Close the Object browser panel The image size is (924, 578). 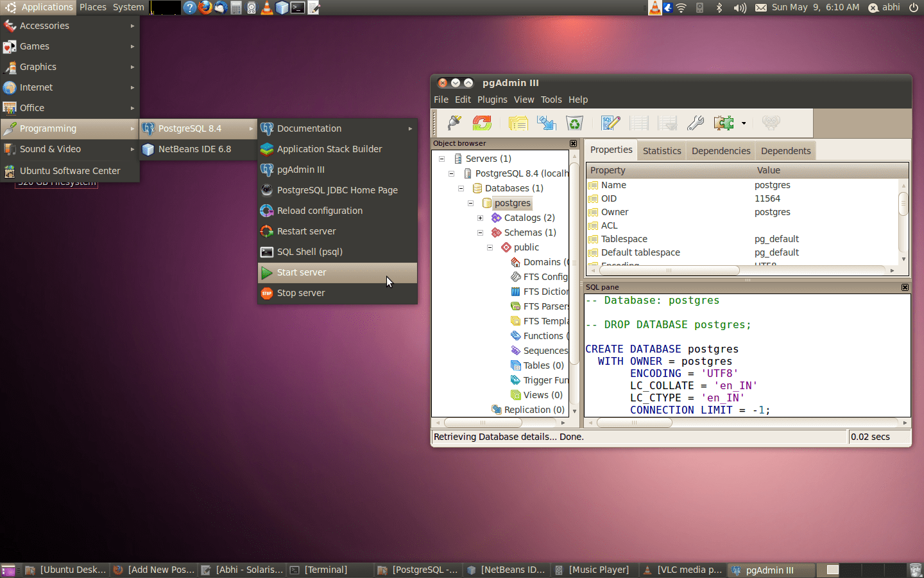coord(573,144)
